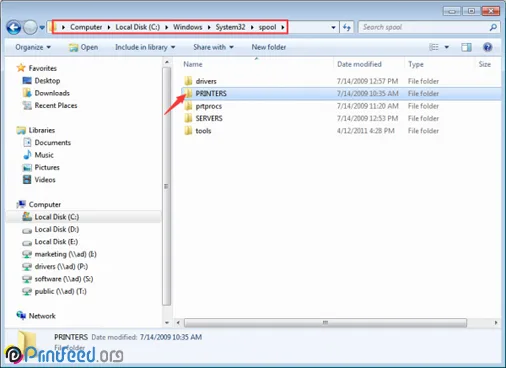This screenshot has height=368, width=506.
Task: Click Local Disk (C:) in address path
Action: [138, 27]
